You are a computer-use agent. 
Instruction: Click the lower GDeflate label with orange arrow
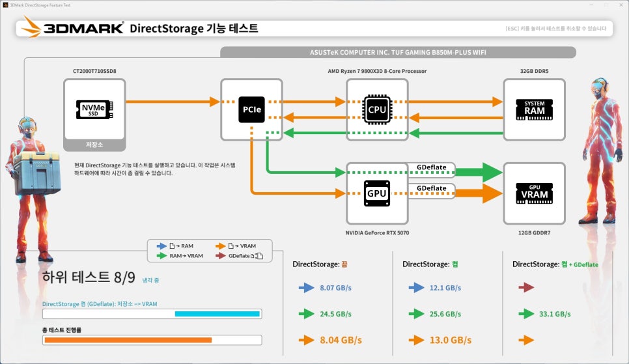[x=431, y=188]
